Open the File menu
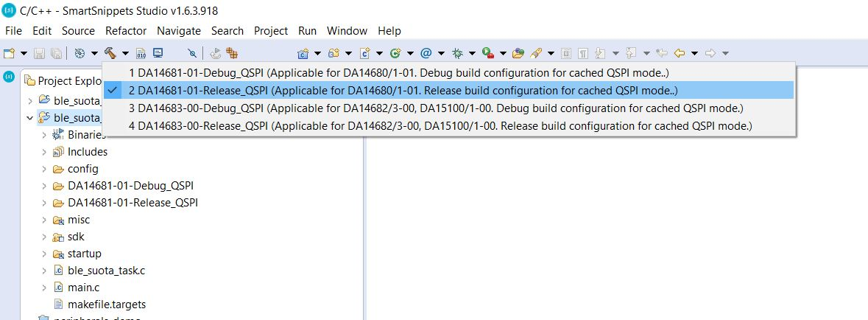Screen dimensions: 868x320 click(x=13, y=31)
